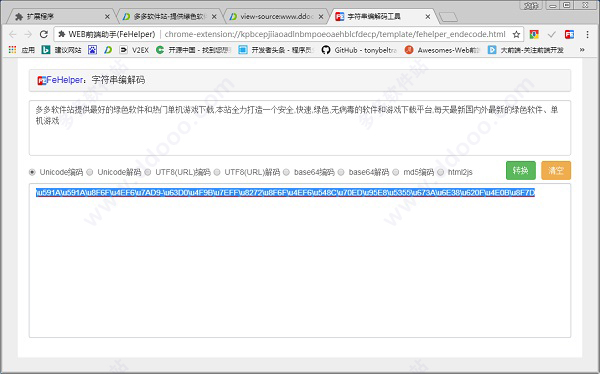Click the colorful extension icon beside the star

point(534,34)
